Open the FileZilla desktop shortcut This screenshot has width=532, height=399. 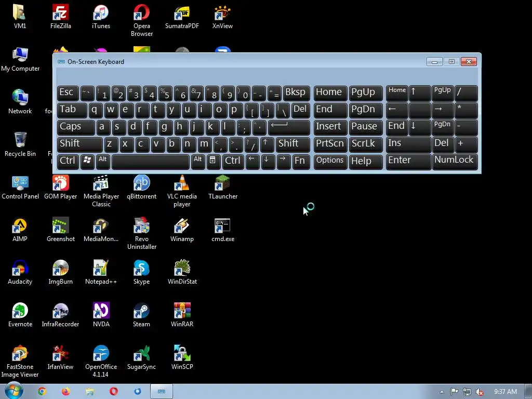click(x=60, y=16)
